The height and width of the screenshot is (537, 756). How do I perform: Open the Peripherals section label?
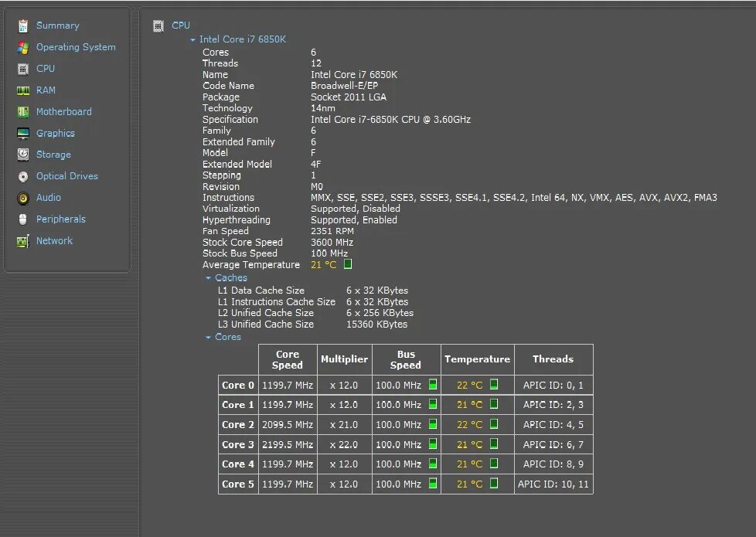[x=61, y=219]
